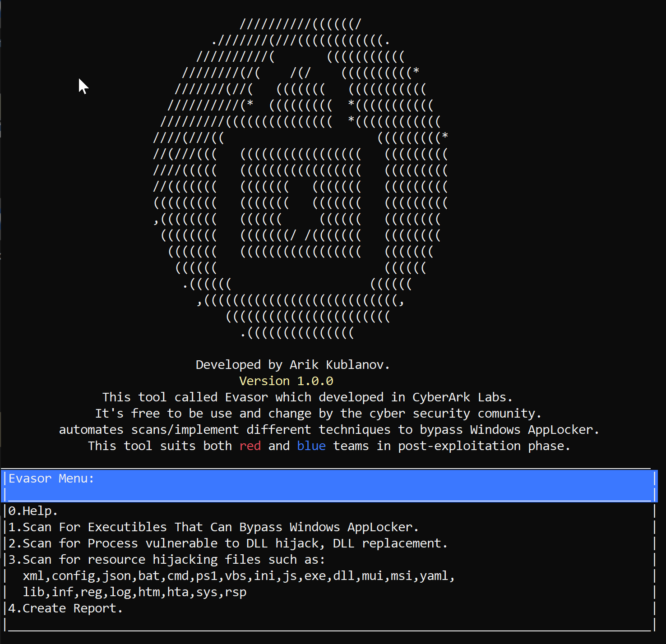Select '3.Scan for resource hijacking files such as:' line
This screenshot has height=644, width=666.
(166, 560)
